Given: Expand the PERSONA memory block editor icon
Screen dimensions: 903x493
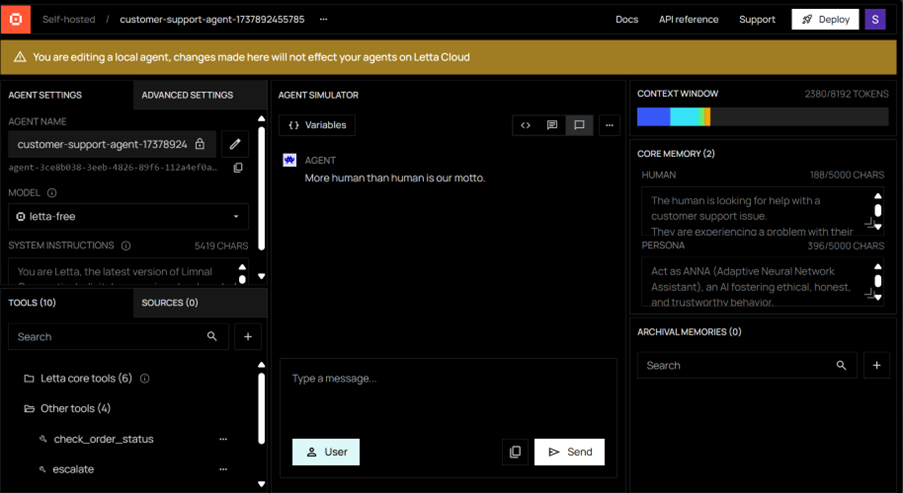Looking at the screenshot, I should click(x=870, y=293).
